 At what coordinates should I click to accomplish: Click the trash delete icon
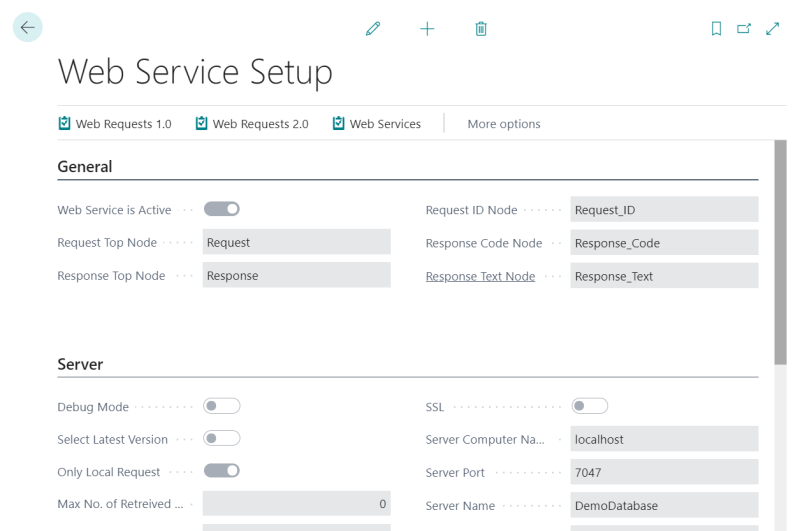pyautogui.click(x=481, y=29)
